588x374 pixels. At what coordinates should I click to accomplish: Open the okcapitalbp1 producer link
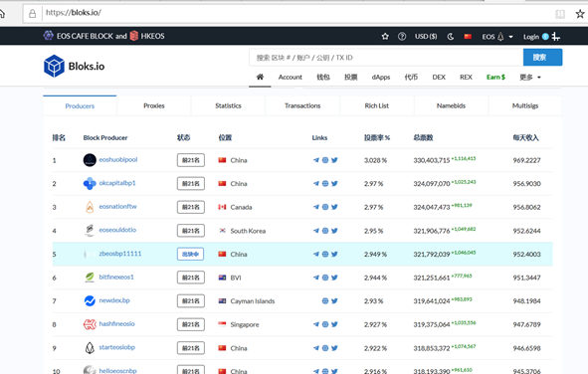click(117, 183)
